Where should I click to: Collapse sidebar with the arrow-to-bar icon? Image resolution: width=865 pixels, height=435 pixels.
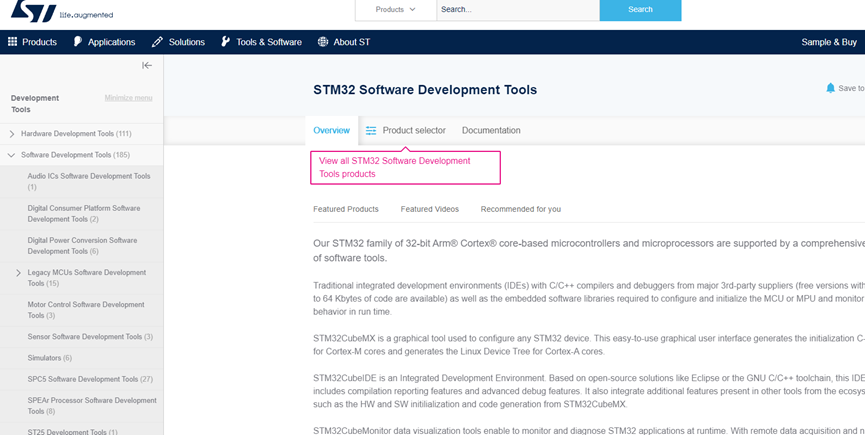tap(147, 65)
